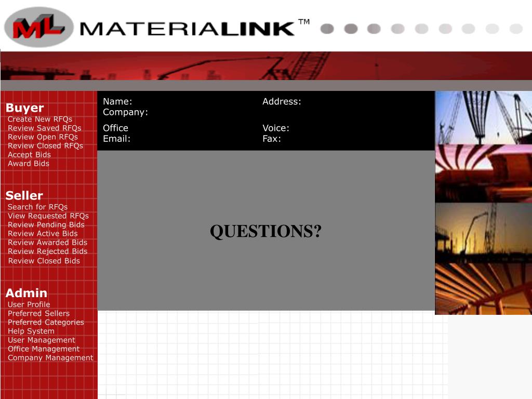Click the pink-sky curved beams photo

coord(484,174)
